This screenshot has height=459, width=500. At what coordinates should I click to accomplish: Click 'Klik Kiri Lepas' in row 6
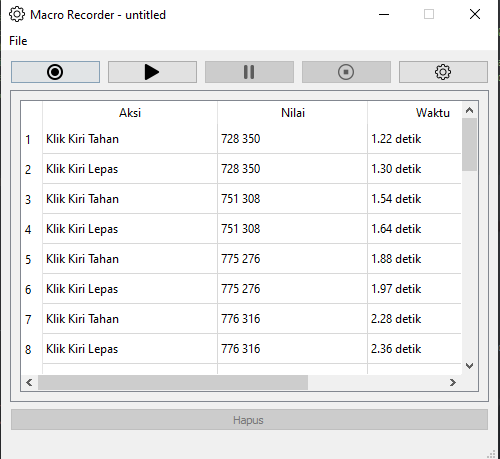click(x=82, y=289)
